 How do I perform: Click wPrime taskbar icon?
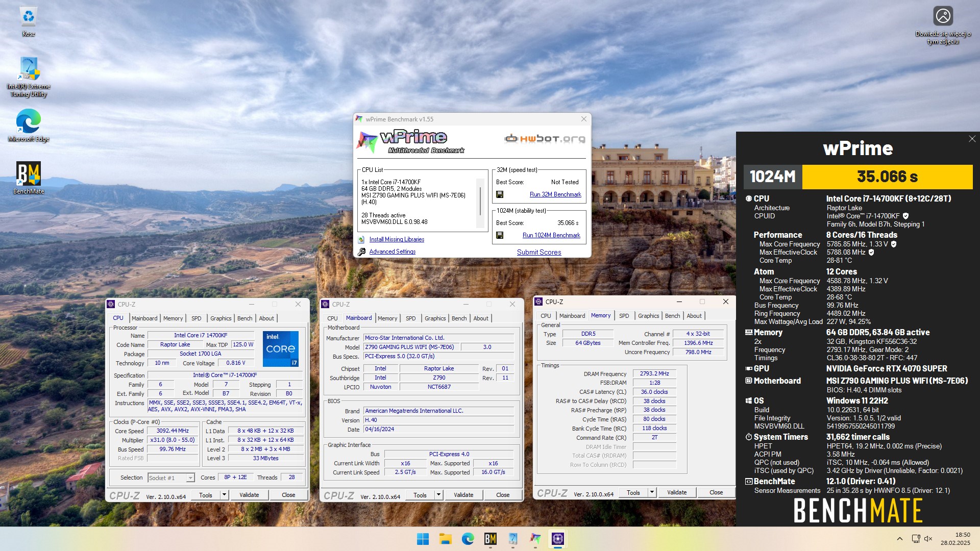tap(535, 539)
